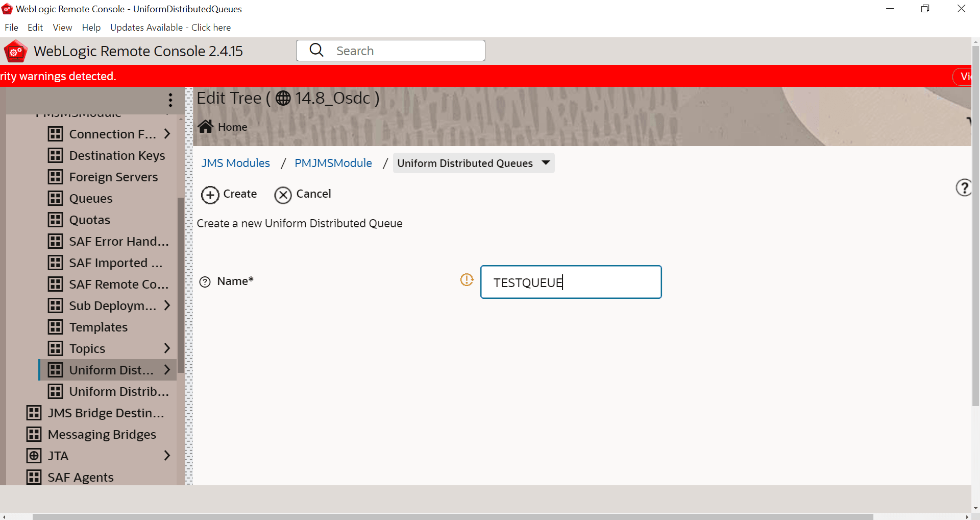Click the bottom horizontal scrollbar

[x=453, y=516]
